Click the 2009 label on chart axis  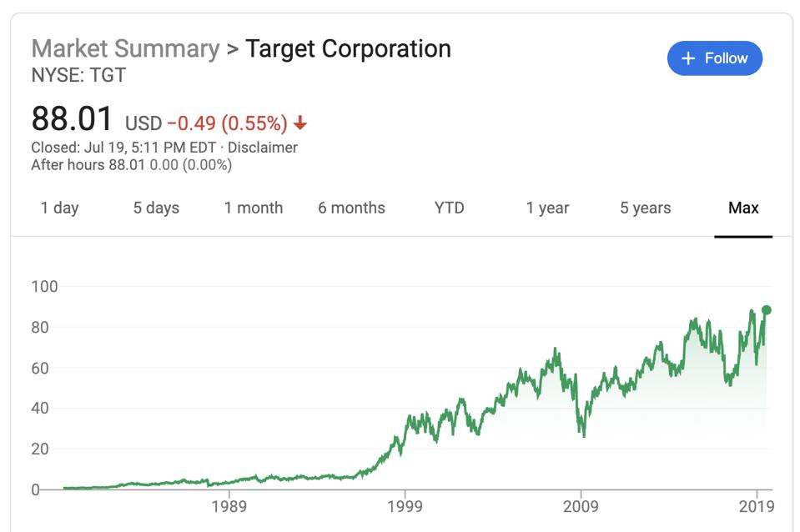click(x=581, y=507)
